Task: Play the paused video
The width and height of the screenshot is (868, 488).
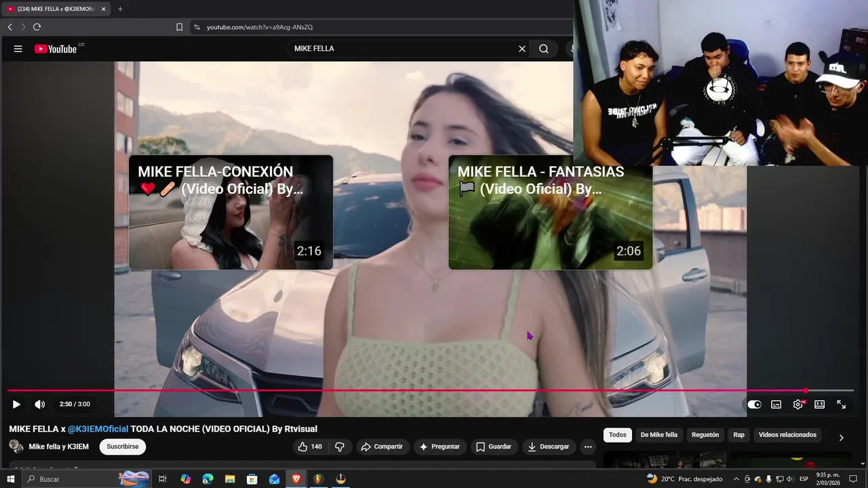Action: tap(16, 405)
